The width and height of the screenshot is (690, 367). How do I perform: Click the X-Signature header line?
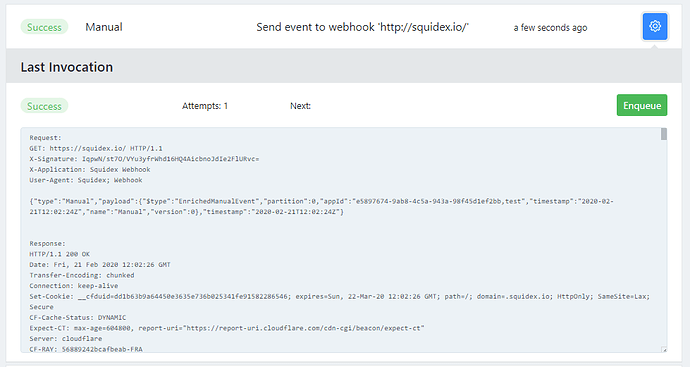click(x=144, y=159)
